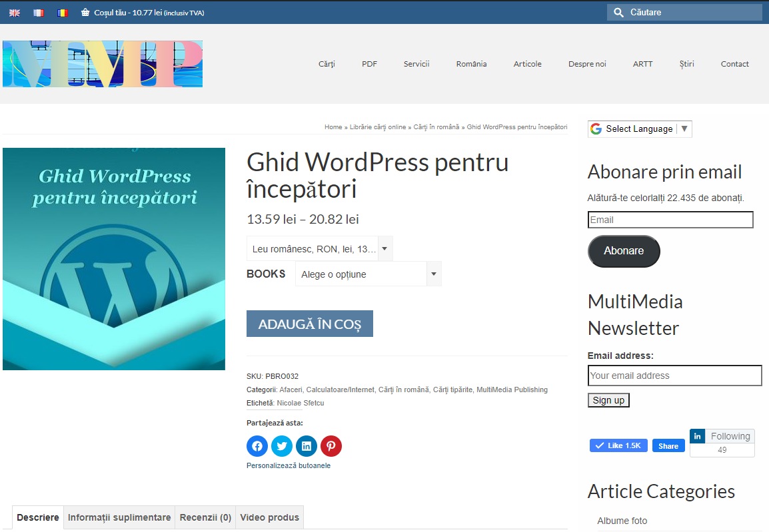Open the Servicii menu
Image resolution: width=769 pixels, height=532 pixels.
[x=416, y=64]
